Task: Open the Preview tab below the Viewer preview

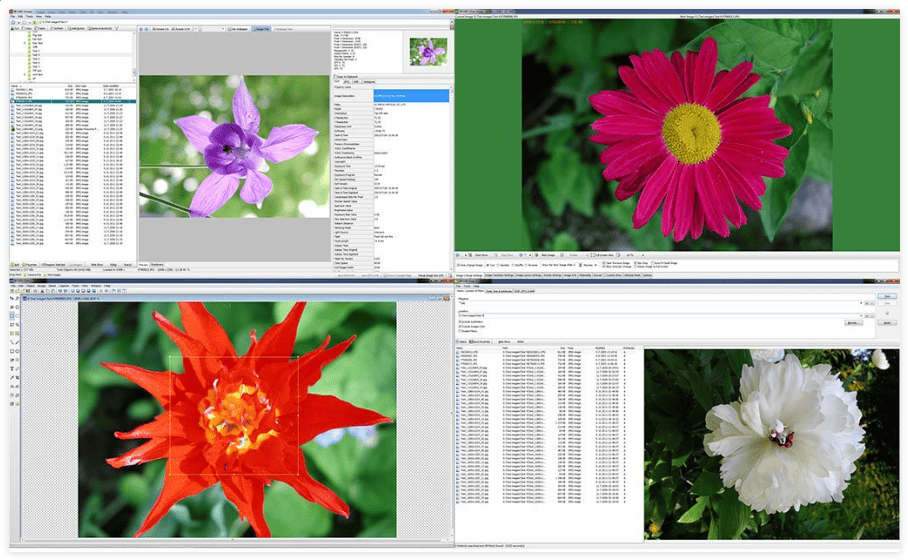Action: pyautogui.click(x=142, y=265)
